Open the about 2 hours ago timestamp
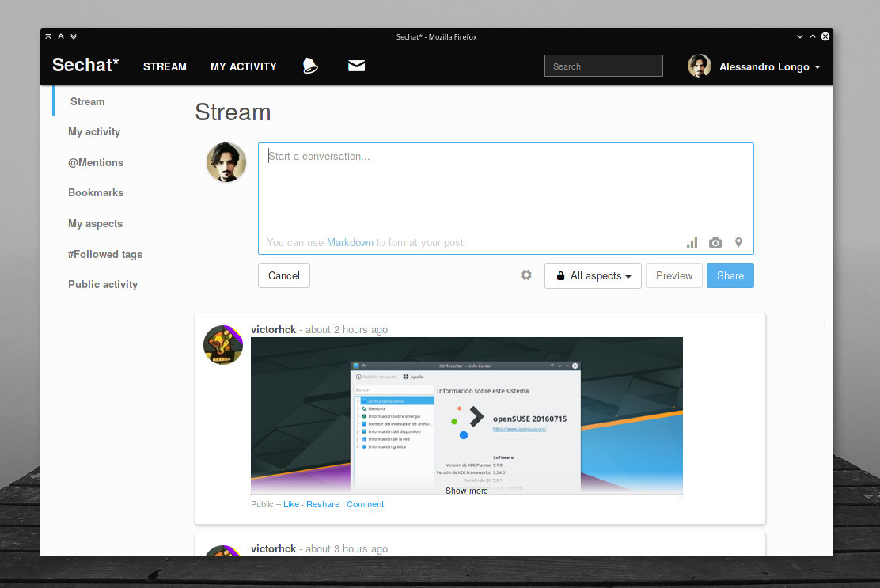Screen dimensions: 880x588 point(347,329)
